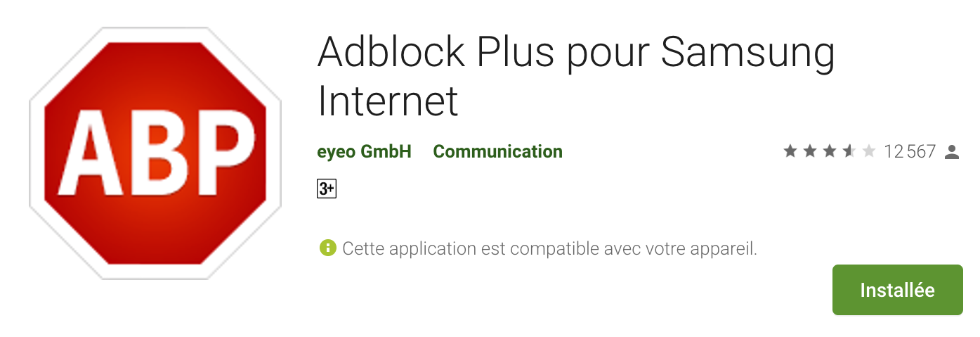This screenshot has height=337, width=980.
Task: Click the word Internet in the title
Action: (x=388, y=100)
